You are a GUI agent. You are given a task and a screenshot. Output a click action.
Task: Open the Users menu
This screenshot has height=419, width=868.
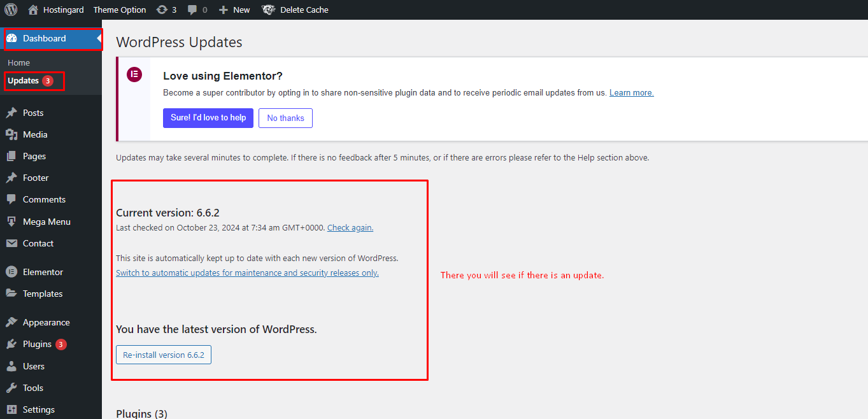(34, 366)
